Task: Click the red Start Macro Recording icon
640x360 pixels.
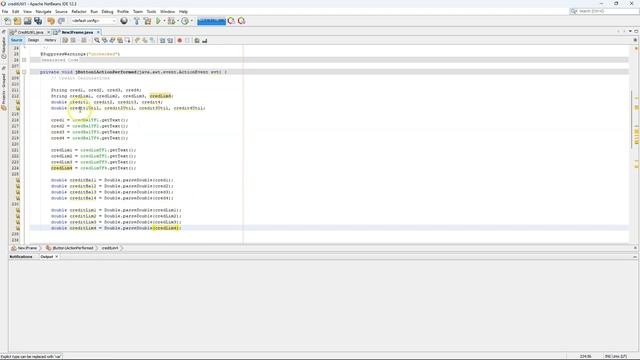Action: [179, 40]
